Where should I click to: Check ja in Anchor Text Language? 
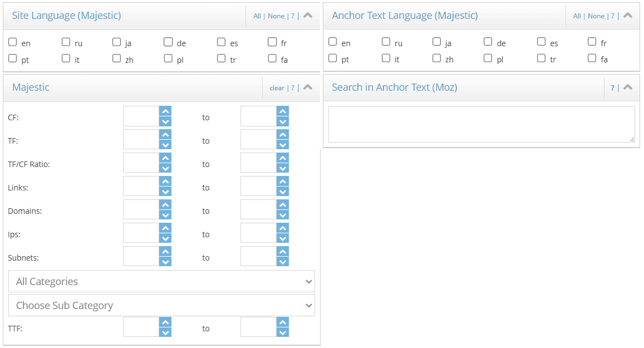point(437,41)
